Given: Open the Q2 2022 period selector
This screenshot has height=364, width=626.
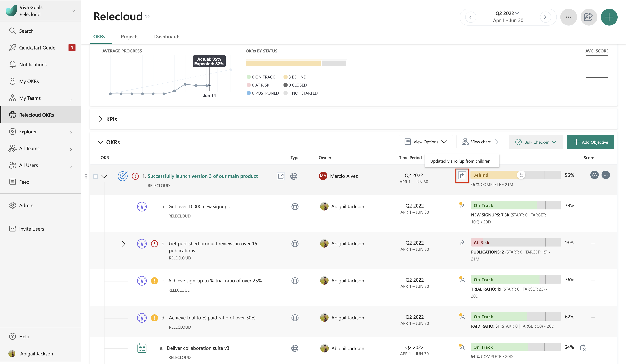Looking at the screenshot, I should (x=507, y=13).
